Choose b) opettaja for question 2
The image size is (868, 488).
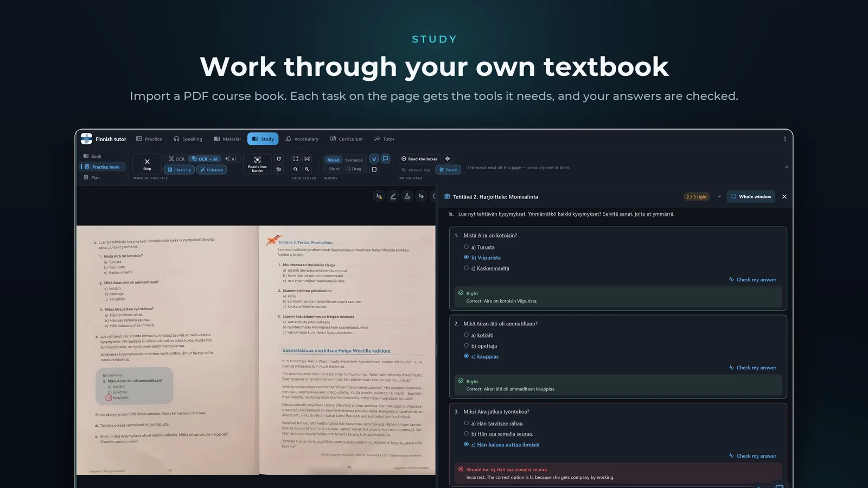[480, 346]
